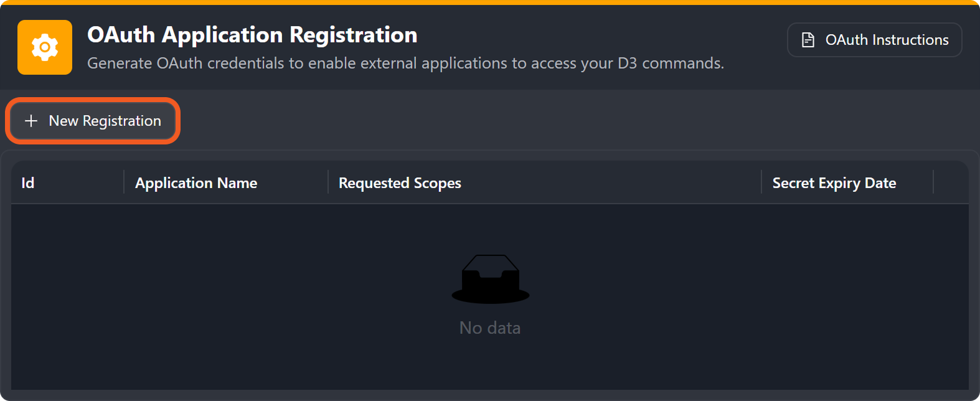Open the OAuth Instructions text label

tap(887, 40)
